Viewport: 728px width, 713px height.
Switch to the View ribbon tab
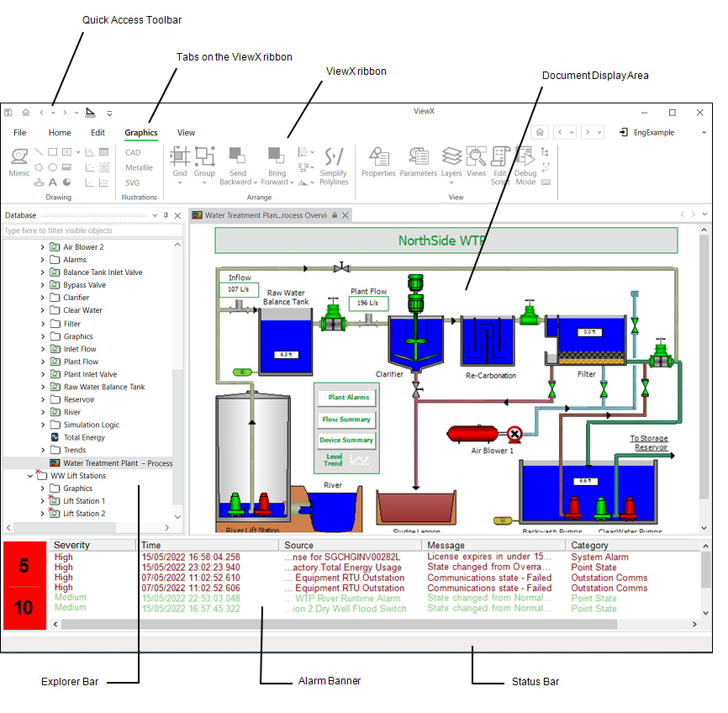[x=186, y=132]
